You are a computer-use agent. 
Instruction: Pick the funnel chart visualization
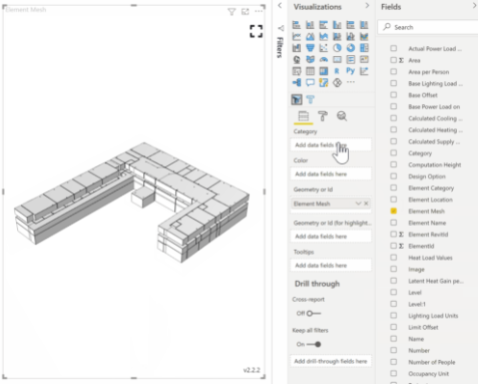[310, 48]
